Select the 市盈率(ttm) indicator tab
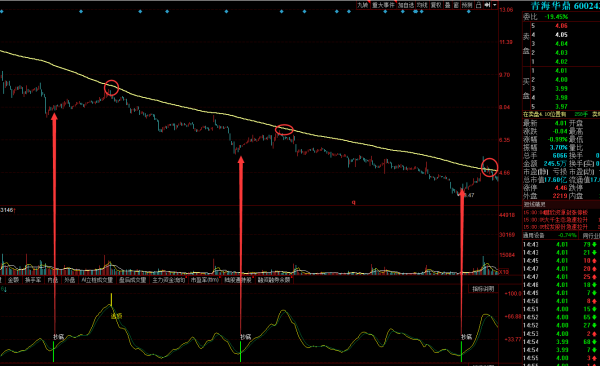 coord(205,280)
